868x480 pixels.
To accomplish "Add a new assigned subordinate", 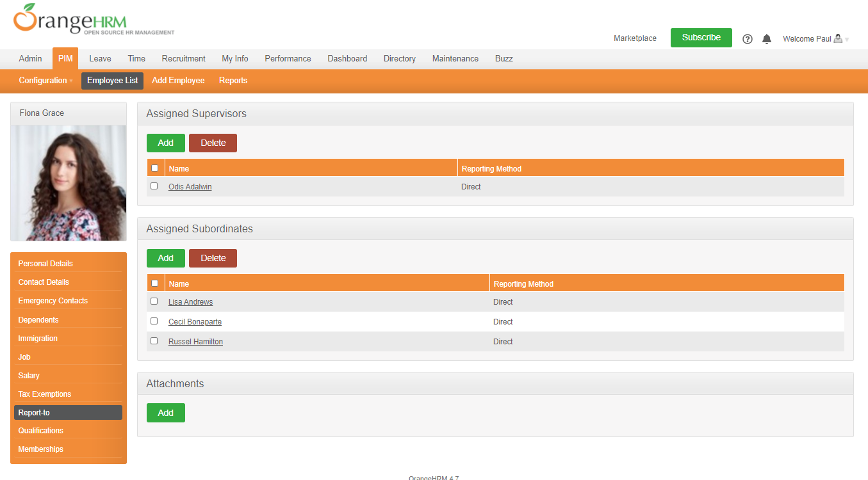I will point(166,258).
